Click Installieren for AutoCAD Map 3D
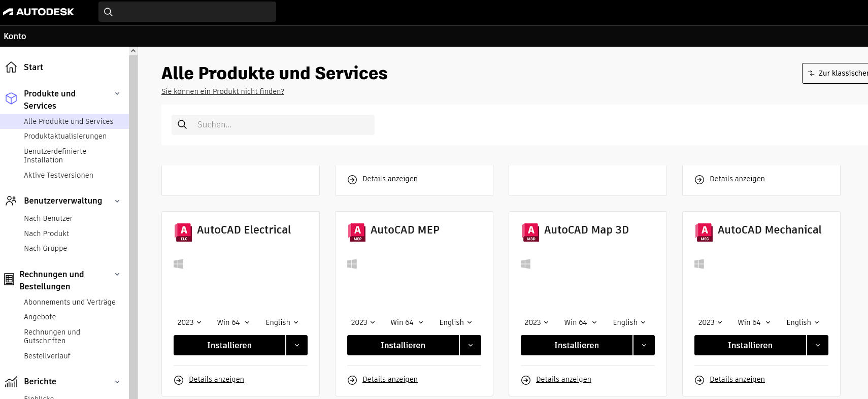Screen dimensions: 868x399 pos(577,345)
